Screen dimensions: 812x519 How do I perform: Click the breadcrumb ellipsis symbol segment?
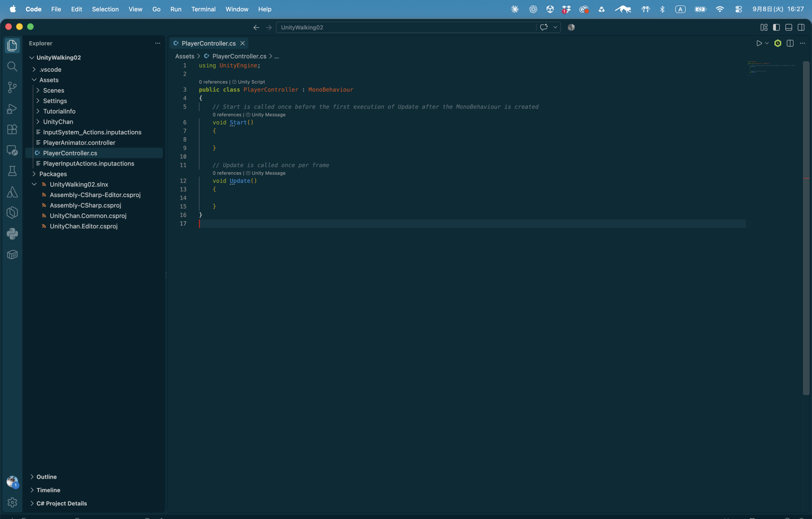point(277,56)
